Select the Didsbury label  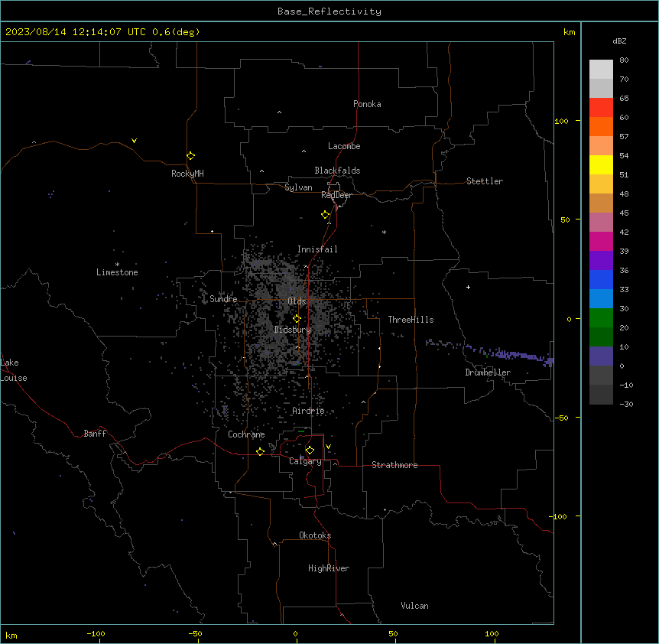[x=293, y=330]
